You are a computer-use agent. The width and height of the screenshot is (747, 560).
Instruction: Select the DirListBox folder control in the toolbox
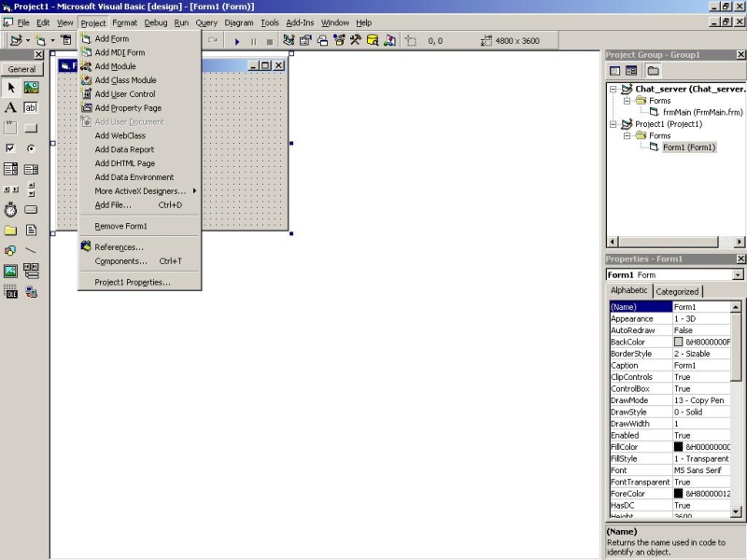10,231
